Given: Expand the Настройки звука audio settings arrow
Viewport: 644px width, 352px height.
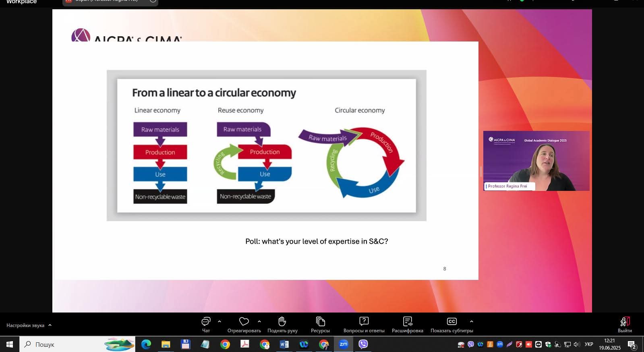Looking at the screenshot, I should [x=50, y=325].
